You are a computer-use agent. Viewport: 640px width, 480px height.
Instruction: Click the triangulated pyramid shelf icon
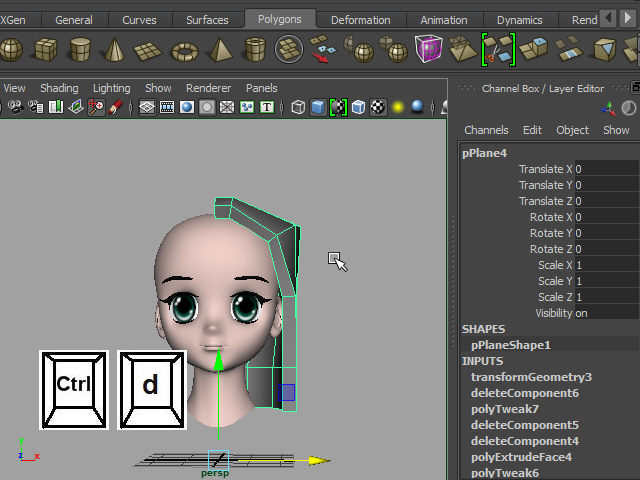click(x=463, y=49)
